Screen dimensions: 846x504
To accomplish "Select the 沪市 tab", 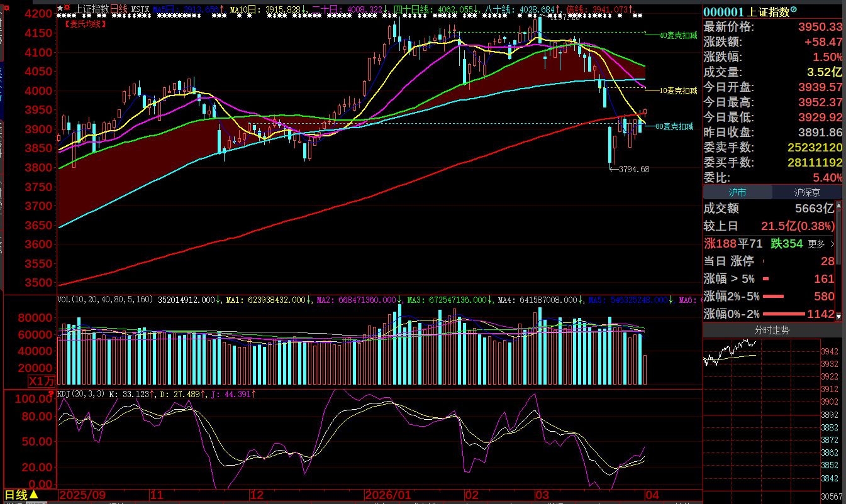I will point(737,193).
